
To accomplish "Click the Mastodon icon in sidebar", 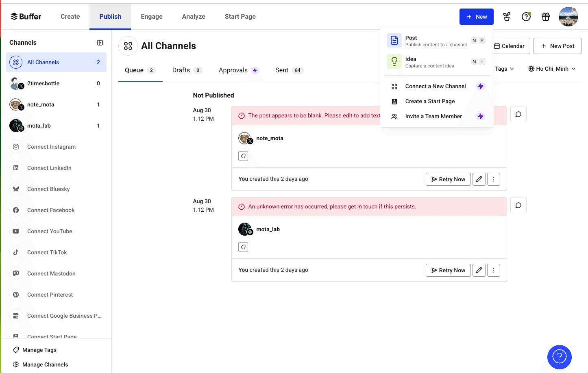I will tap(16, 273).
